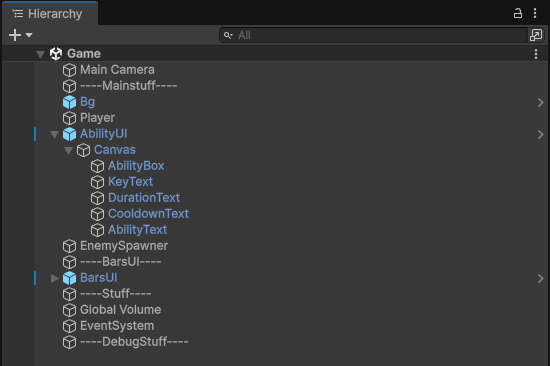Image resolution: width=550 pixels, height=366 pixels.
Task: Click the Player object icon
Action: point(69,118)
